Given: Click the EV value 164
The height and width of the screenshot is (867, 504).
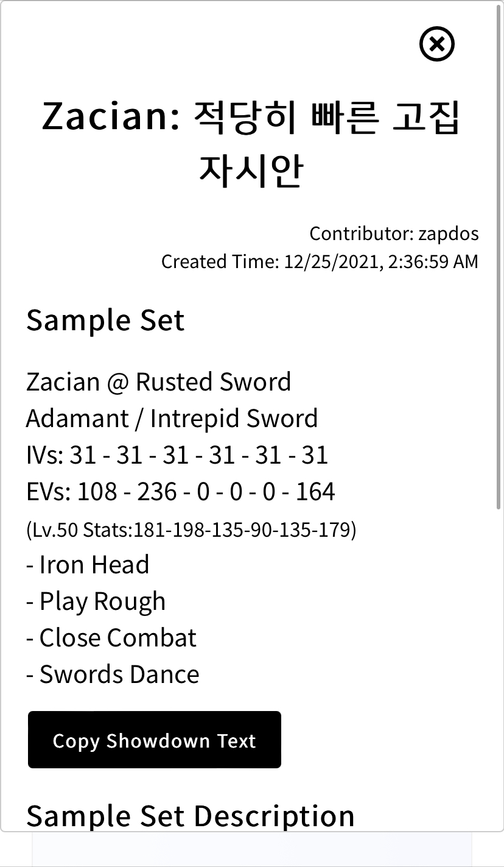Looking at the screenshot, I should click(x=315, y=492).
